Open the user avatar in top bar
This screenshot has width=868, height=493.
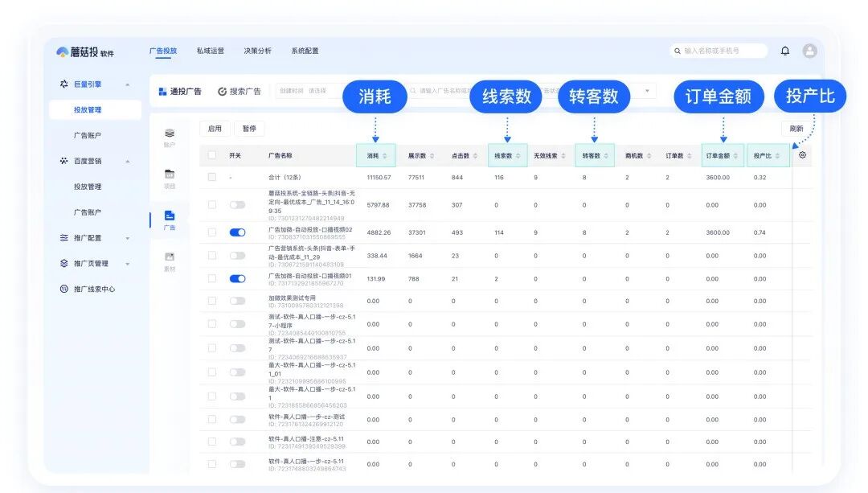(810, 50)
